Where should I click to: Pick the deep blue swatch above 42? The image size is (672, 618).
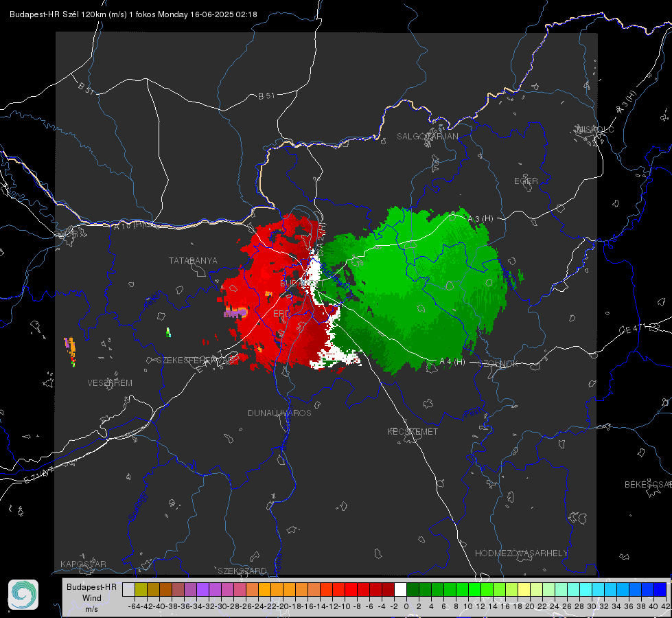click(x=660, y=589)
